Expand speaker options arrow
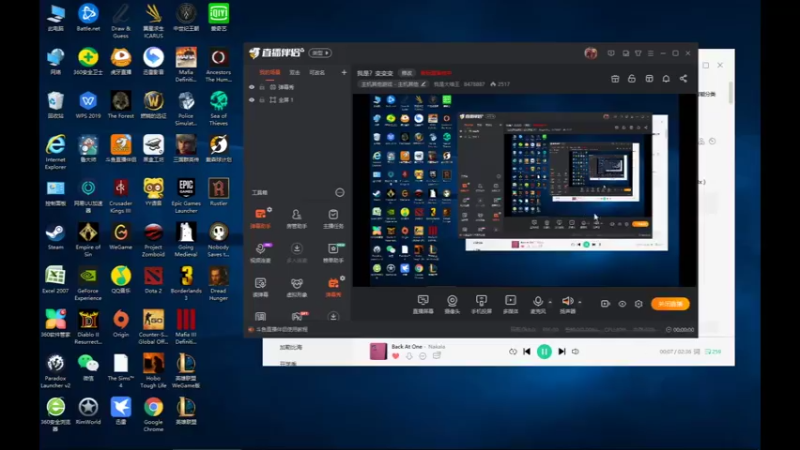Image resolution: width=800 pixels, height=450 pixels. click(580, 302)
